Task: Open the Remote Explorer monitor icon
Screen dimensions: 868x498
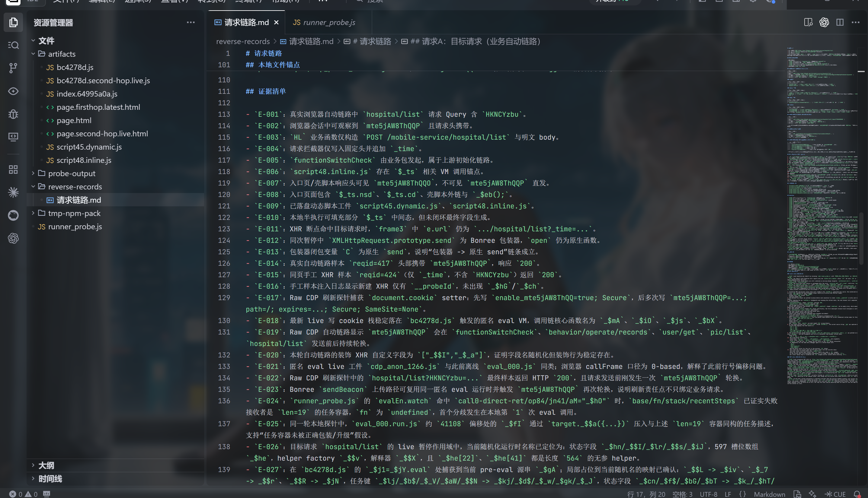Action: [13, 137]
